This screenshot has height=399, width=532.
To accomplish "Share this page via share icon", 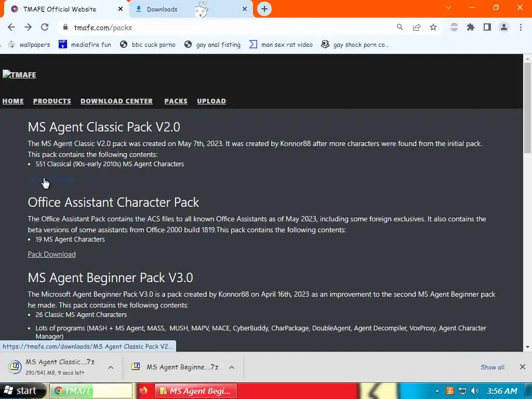I will (x=417, y=27).
